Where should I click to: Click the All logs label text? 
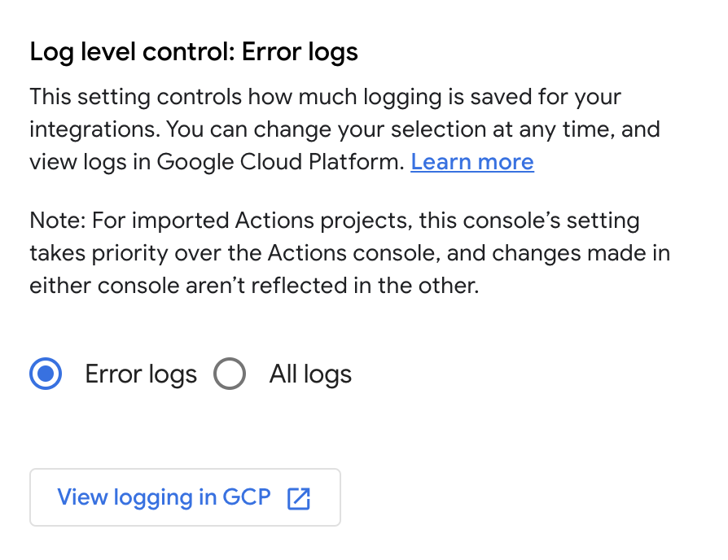coord(310,374)
